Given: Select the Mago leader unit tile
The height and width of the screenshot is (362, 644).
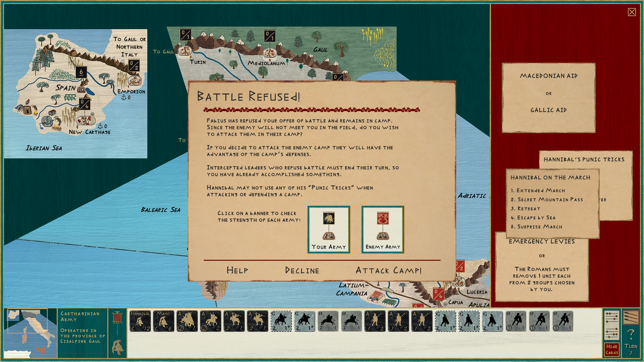Looking at the screenshot, I should pyautogui.click(x=164, y=321).
